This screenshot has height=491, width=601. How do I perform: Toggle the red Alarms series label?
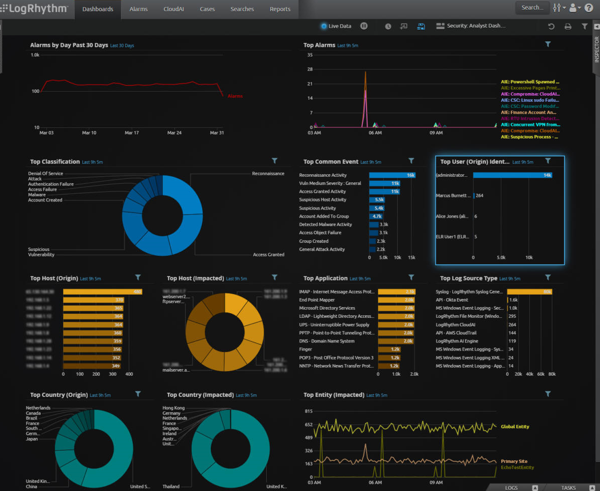235,96
